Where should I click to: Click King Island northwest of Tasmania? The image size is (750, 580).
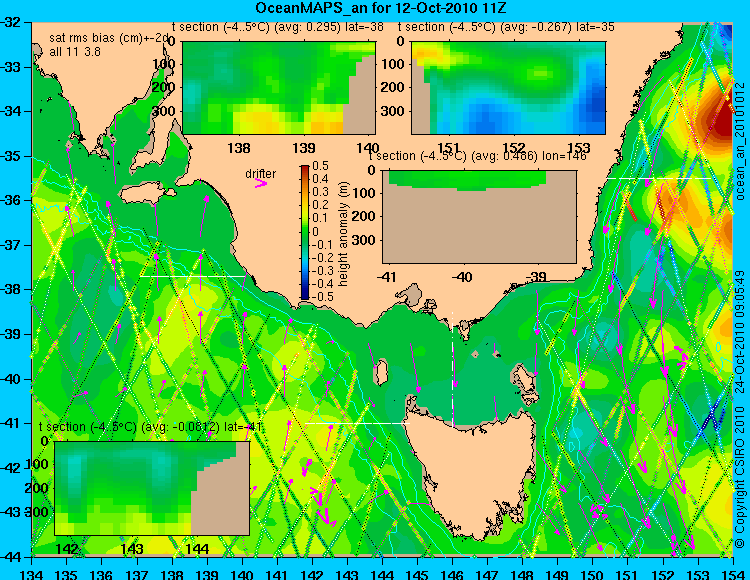381,372
